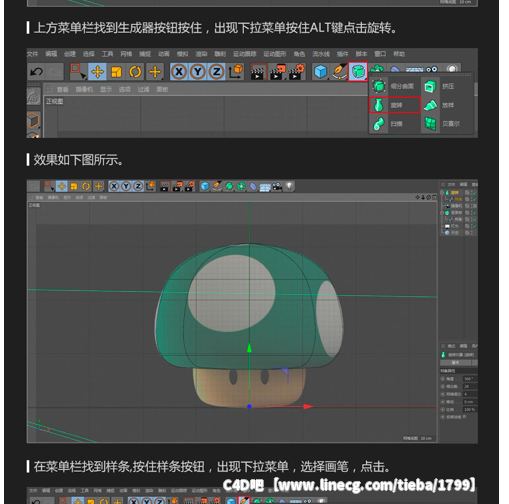Open the 文件 menu
The width and height of the screenshot is (509, 504).
[32, 54]
